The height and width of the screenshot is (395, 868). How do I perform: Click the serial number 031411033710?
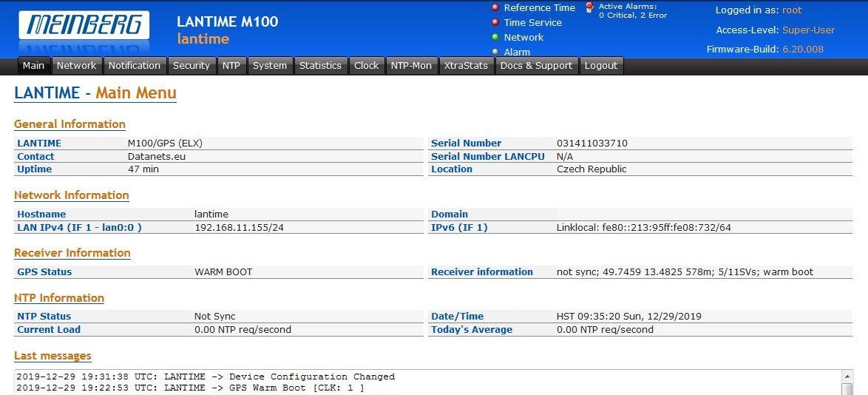pos(592,144)
